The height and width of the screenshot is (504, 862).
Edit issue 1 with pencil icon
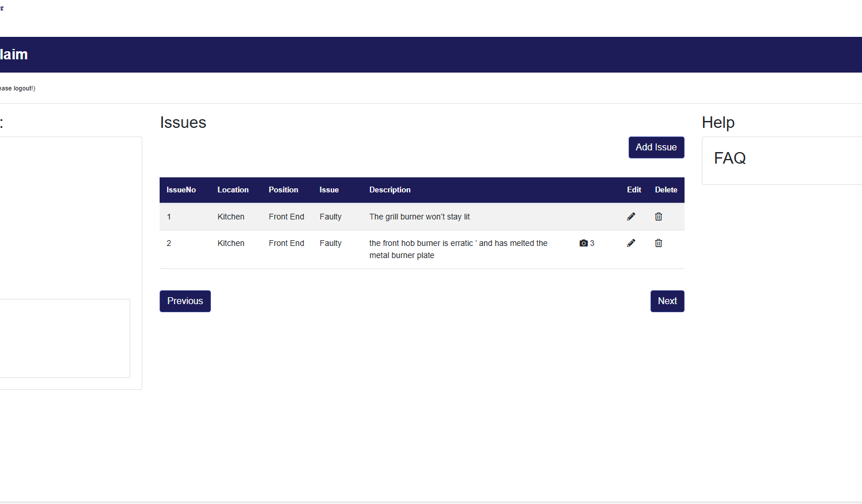[631, 217]
